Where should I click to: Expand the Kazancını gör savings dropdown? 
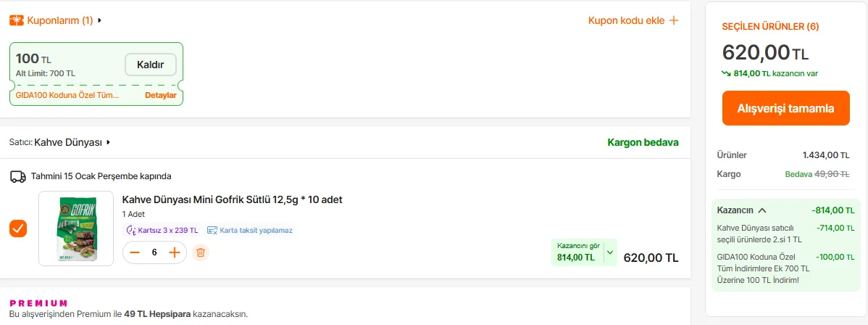[x=609, y=252]
